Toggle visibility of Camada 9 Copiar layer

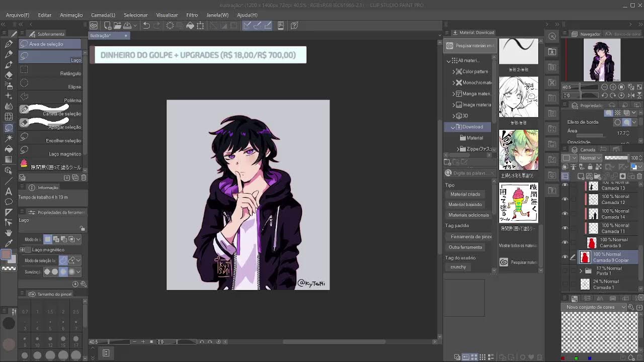[565, 257]
